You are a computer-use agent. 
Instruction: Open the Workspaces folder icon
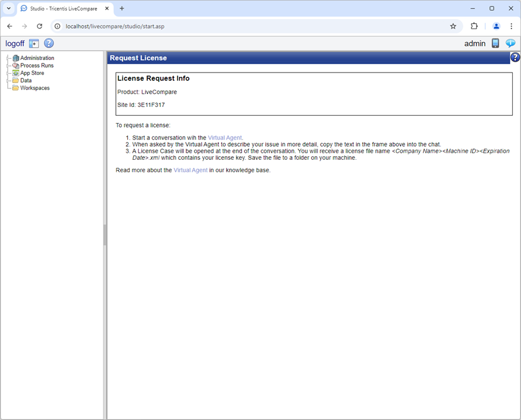[x=16, y=87]
